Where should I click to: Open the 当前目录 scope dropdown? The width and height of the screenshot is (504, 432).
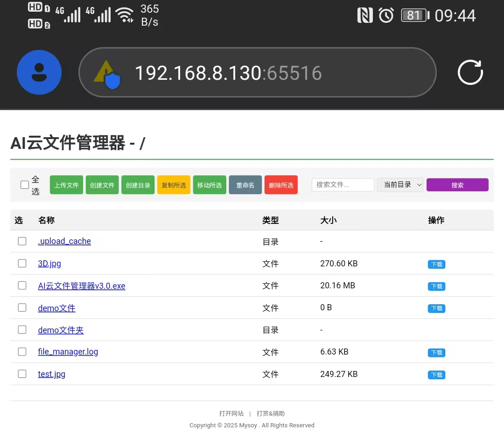[x=401, y=185]
